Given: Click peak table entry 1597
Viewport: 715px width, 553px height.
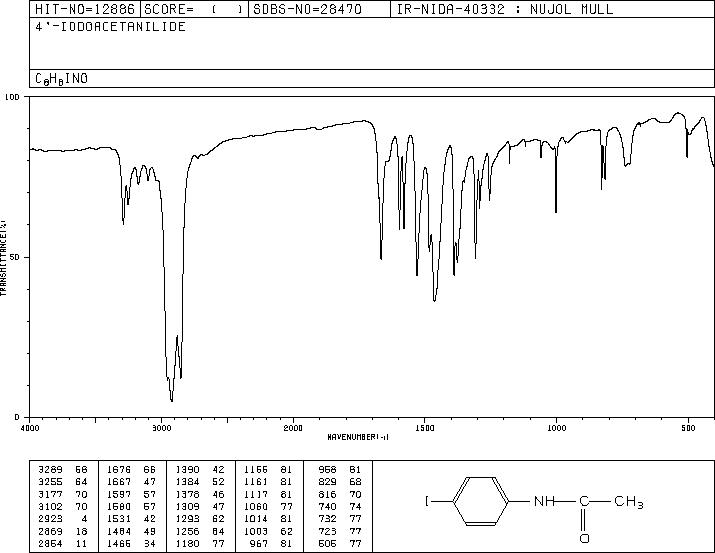Looking at the screenshot, I should pos(131,494).
